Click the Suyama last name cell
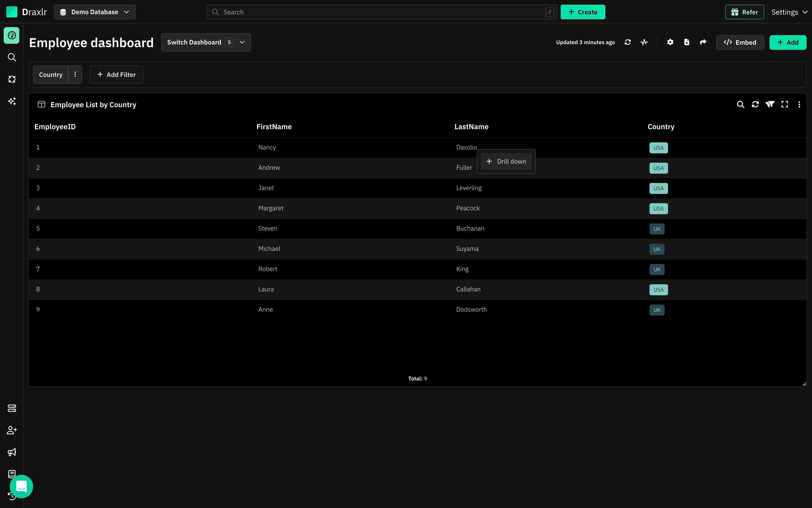 tap(467, 249)
